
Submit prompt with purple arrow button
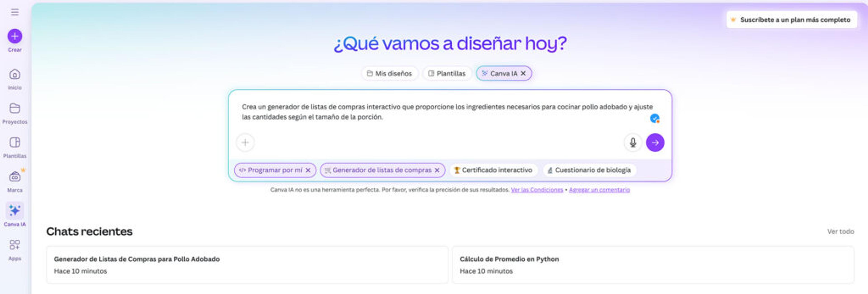click(655, 142)
